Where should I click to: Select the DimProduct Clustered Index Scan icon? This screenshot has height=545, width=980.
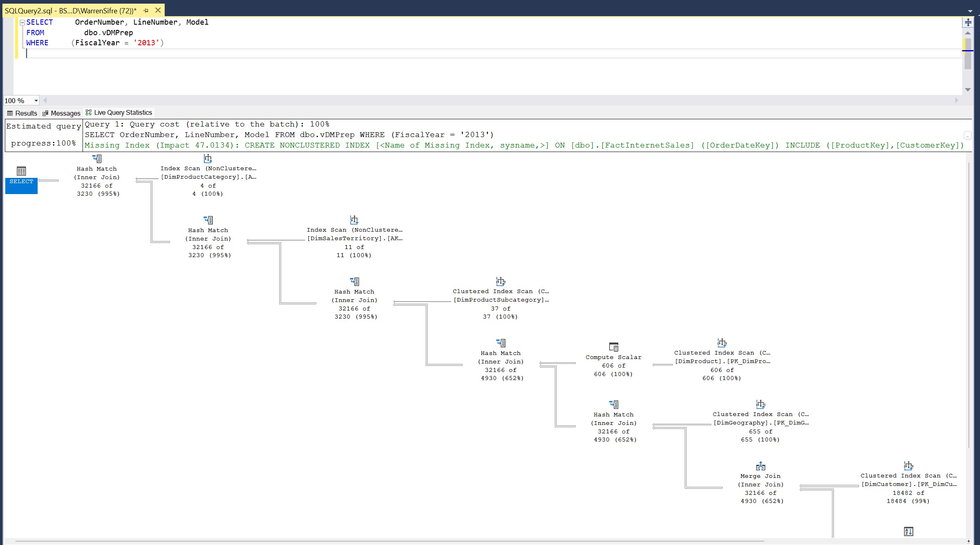point(722,343)
